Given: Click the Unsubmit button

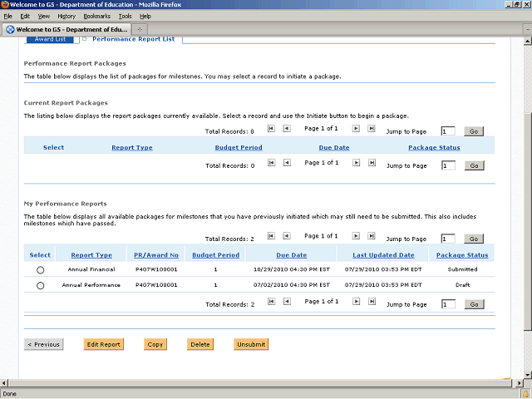Looking at the screenshot, I should [x=251, y=344].
